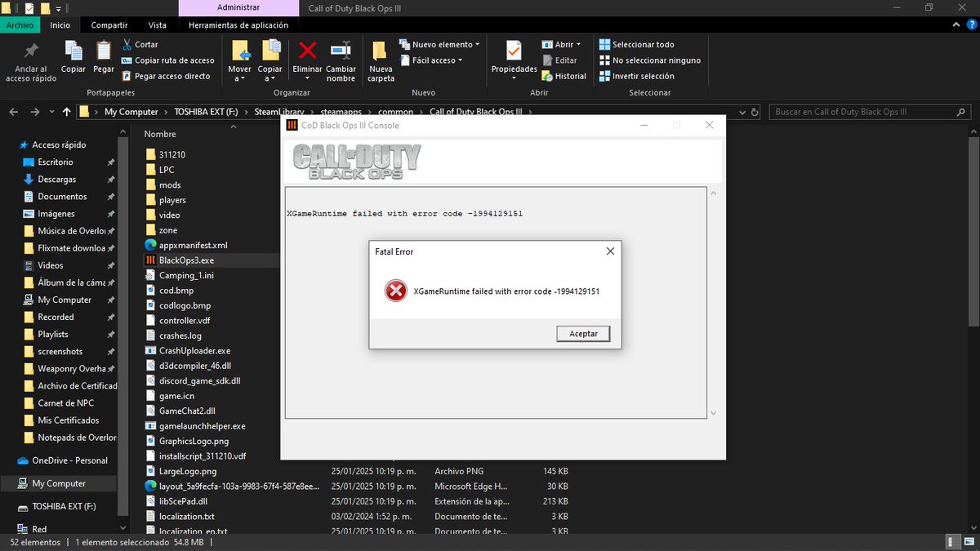Open the Fácil acceso dropdown
Viewport: 980px width, 551px height.
(431, 60)
